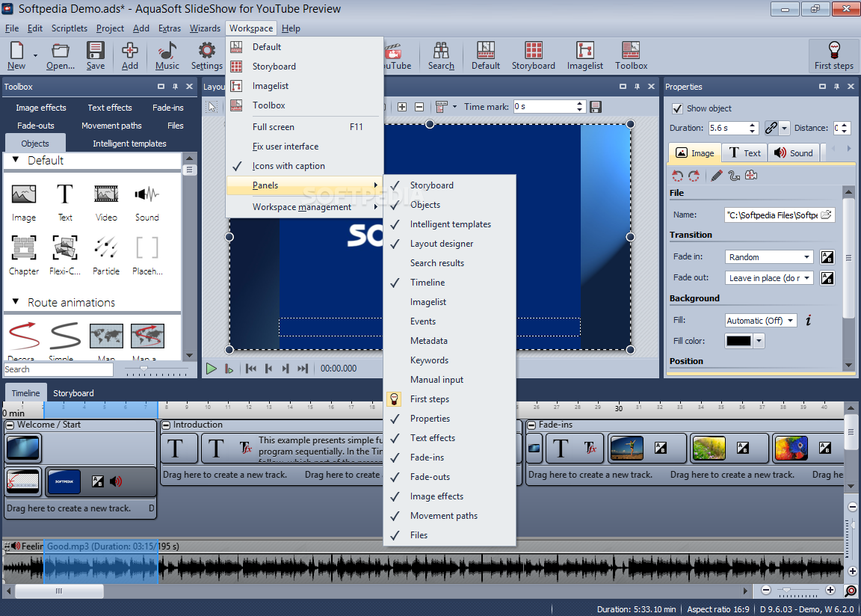The width and height of the screenshot is (861, 616).
Task: Click the Open toolbar icon
Action: click(x=61, y=55)
